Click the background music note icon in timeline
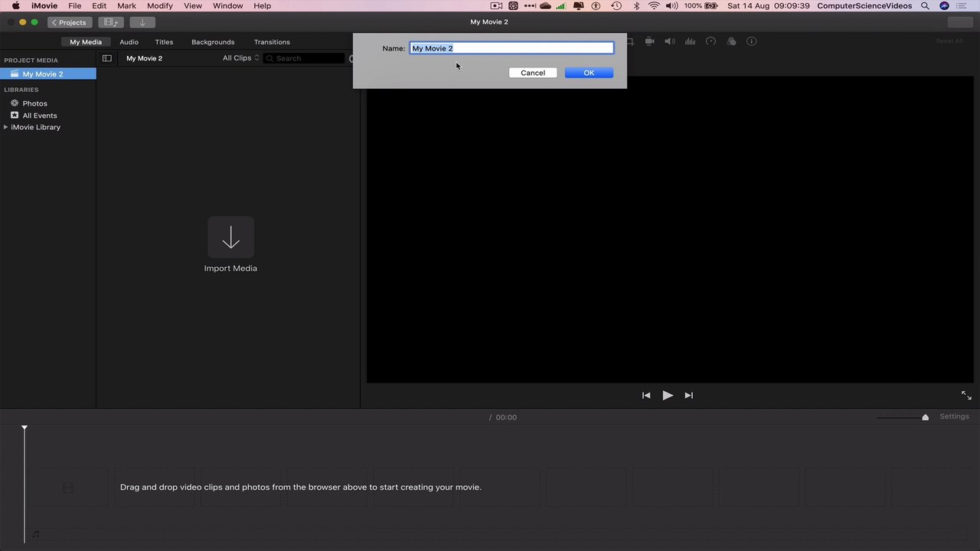980x551 pixels. pyautogui.click(x=36, y=533)
